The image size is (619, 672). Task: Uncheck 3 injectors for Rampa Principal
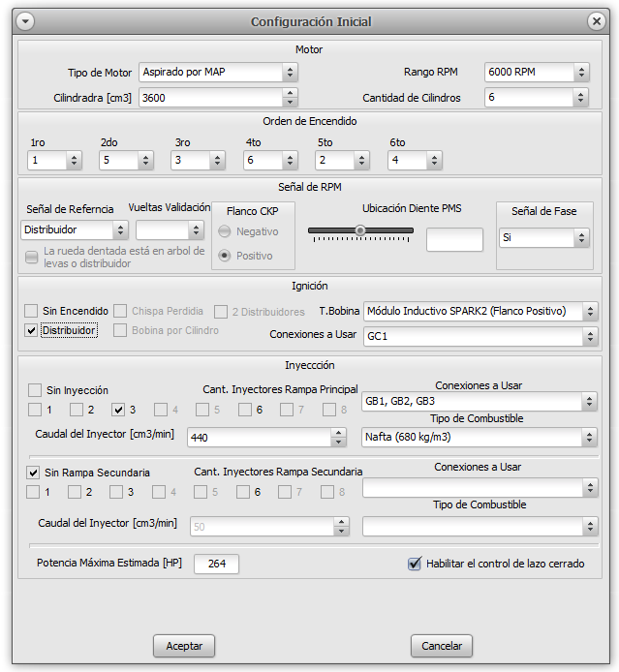pos(118,410)
